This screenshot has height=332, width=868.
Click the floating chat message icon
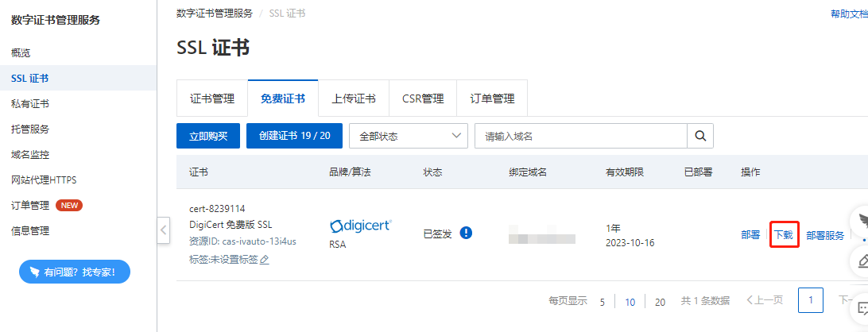pyautogui.click(x=862, y=307)
